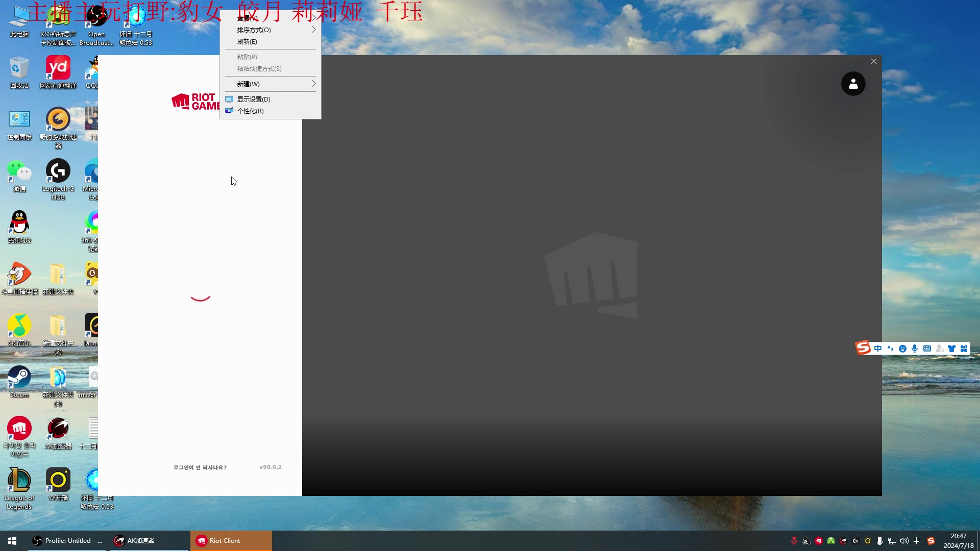Open League of Legends desktop icon

(19, 481)
